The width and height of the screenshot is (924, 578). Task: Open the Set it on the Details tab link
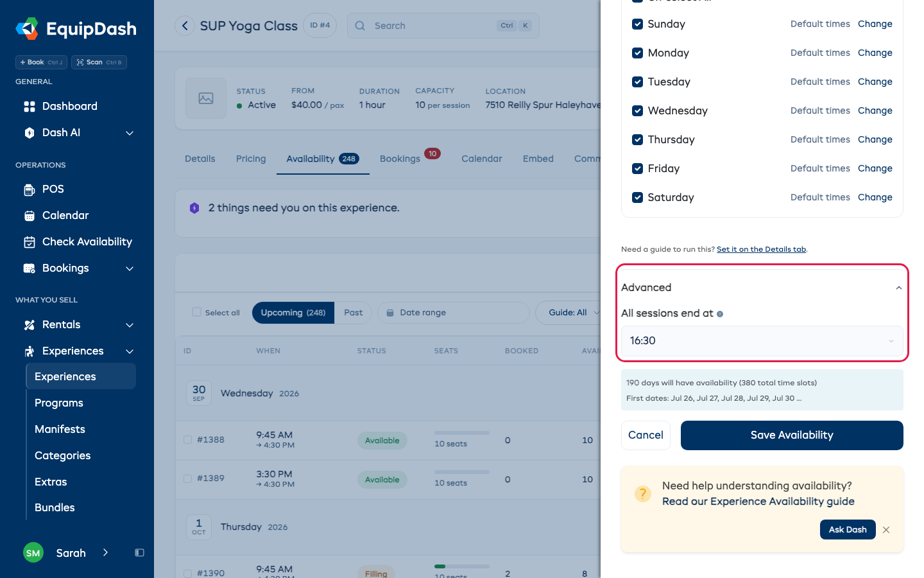click(762, 249)
